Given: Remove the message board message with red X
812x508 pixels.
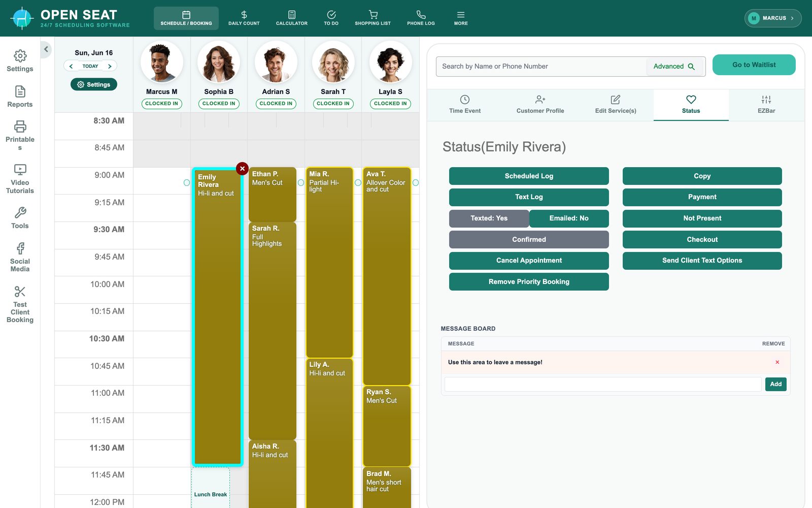Looking at the screenshot, I should pos(777,362).
